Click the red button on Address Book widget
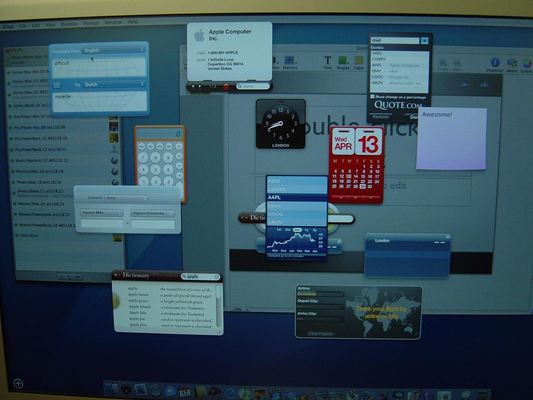The image size is (533, 400). [226, 86]
